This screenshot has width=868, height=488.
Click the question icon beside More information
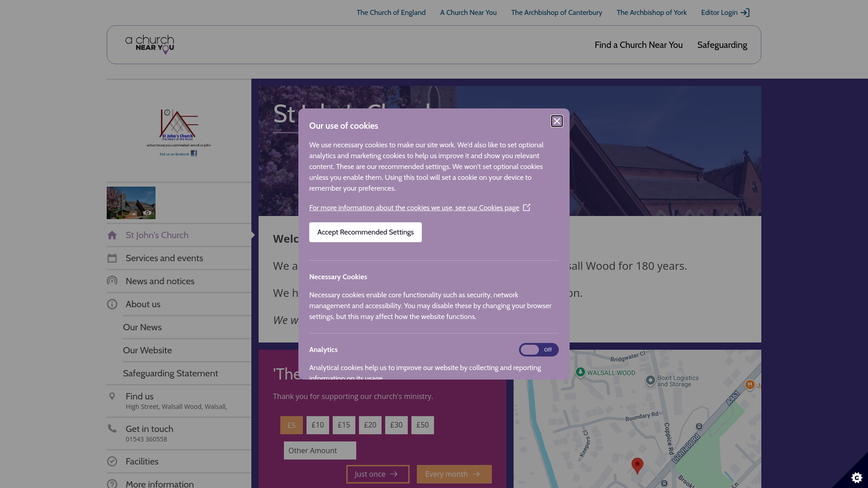coord(112,484)
